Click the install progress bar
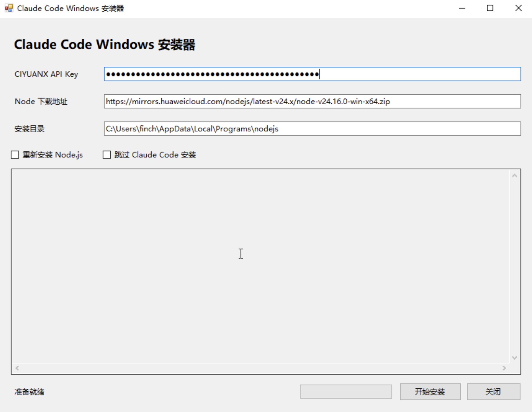The height and width of the screenshot is (412, 532). 346,392
